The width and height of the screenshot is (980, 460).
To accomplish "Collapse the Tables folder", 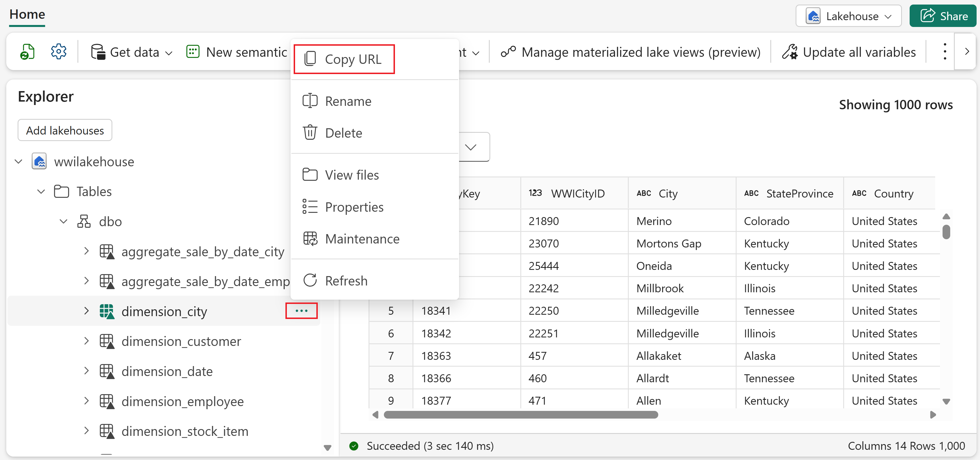I will click(x=41, y=191).
